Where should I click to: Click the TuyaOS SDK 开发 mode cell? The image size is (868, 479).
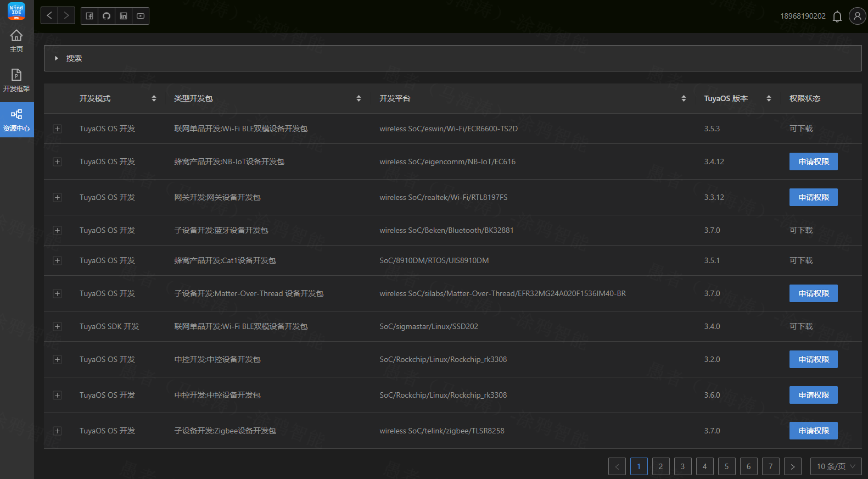(x=109, y=326)
